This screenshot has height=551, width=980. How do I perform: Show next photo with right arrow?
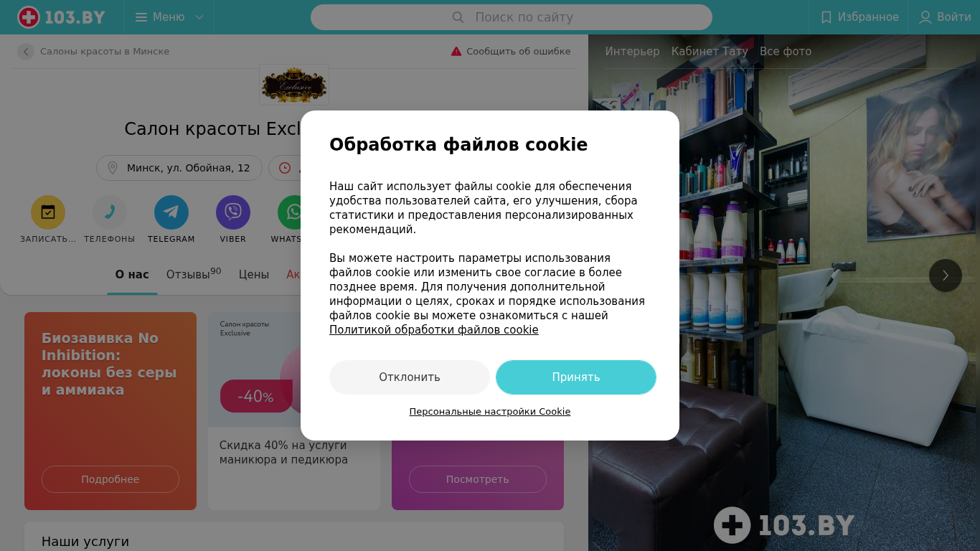click(x=946, y=275)
